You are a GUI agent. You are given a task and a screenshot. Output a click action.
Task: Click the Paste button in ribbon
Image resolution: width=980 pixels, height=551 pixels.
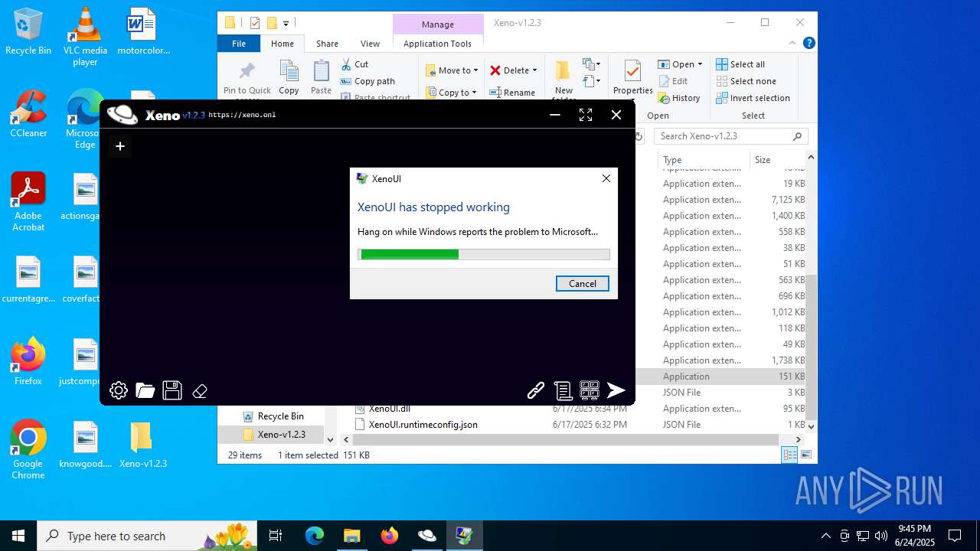pos(321,77)
